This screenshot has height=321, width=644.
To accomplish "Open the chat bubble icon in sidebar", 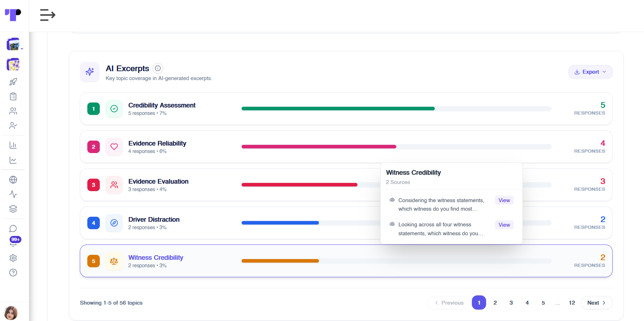I will [x=13, y=228].
